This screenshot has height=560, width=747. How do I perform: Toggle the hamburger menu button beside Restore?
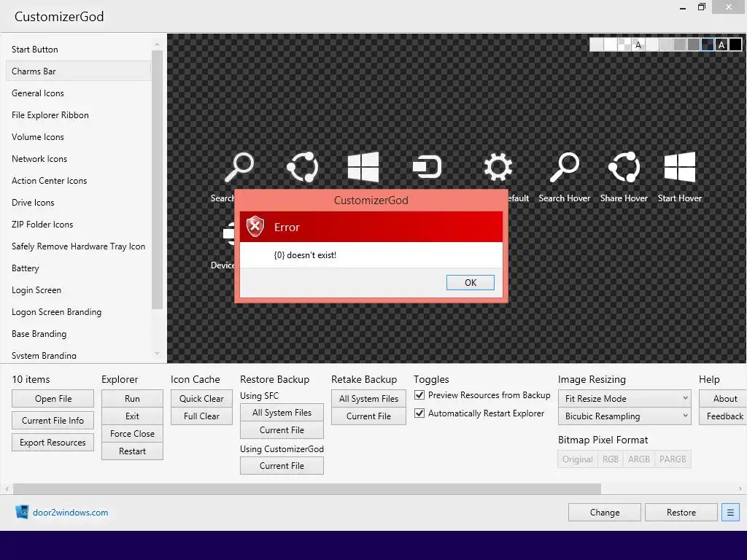pyautogui.click(x=730, y=513)
